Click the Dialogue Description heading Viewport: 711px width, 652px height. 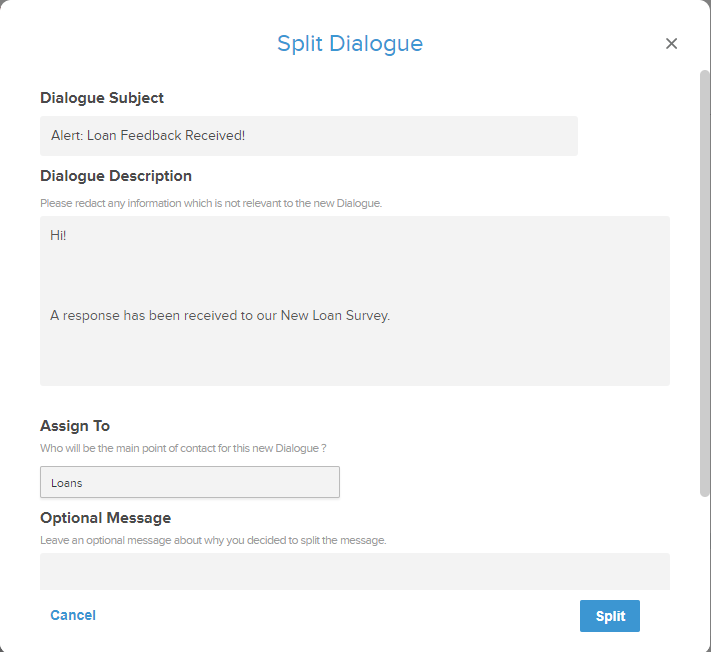click(116, 176)
